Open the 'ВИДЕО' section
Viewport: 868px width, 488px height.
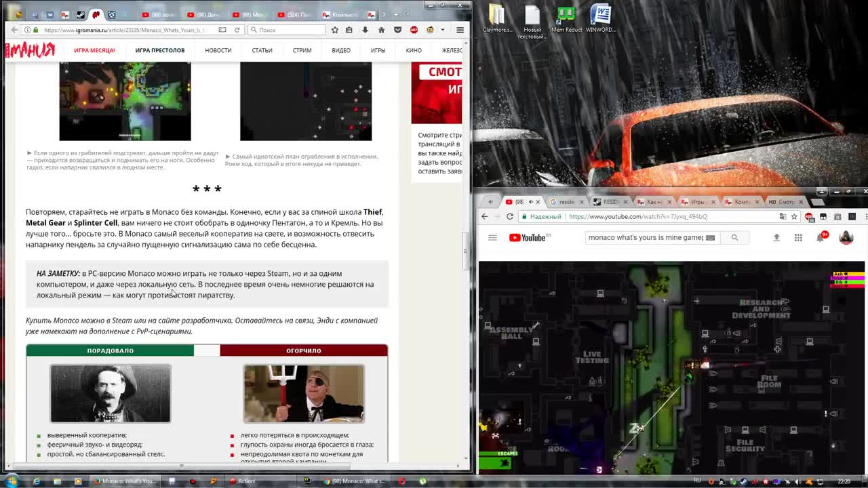(341, 50)
